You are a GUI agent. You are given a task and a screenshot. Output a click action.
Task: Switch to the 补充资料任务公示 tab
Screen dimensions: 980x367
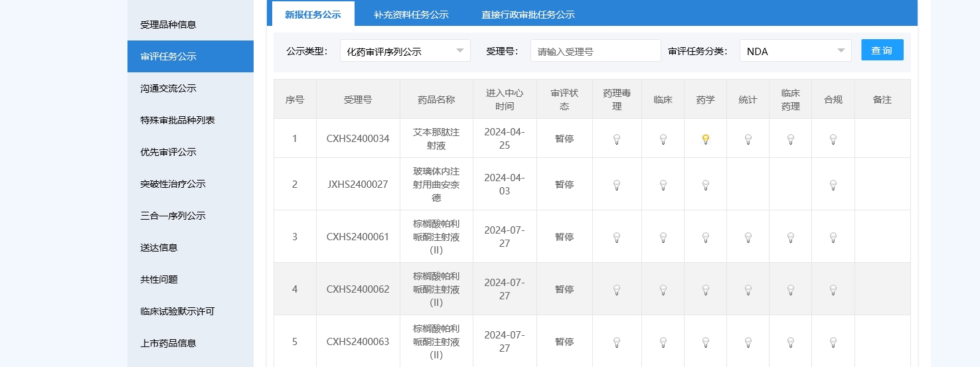pos(411,14)
